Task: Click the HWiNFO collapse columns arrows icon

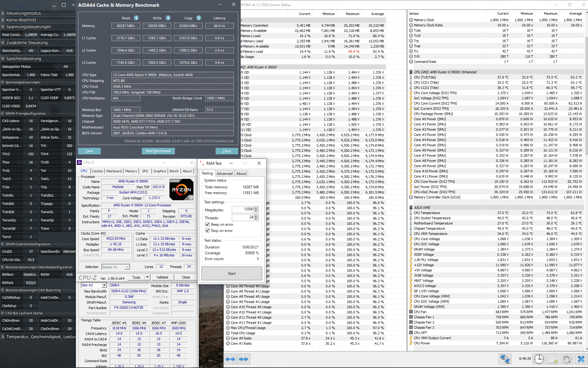Action: [x=243, y=359]
